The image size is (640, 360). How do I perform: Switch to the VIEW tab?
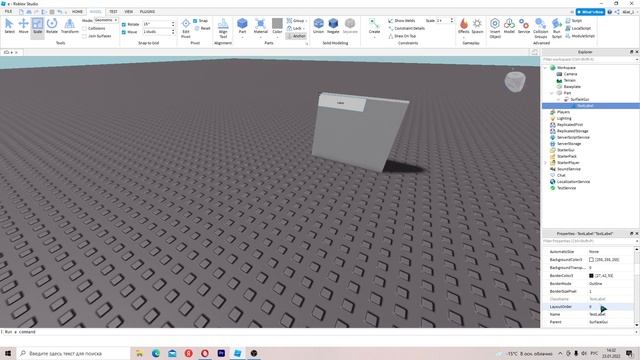coord(129,11)
